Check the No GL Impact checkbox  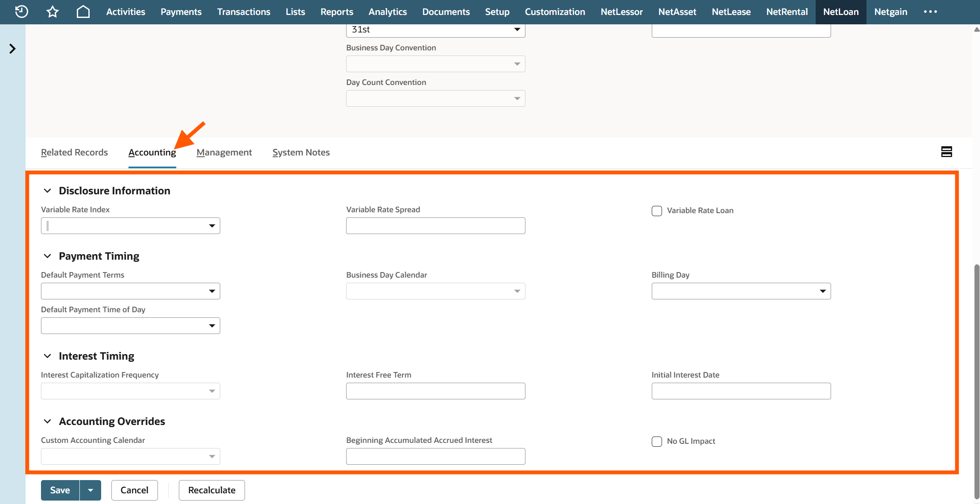[656, 442]
